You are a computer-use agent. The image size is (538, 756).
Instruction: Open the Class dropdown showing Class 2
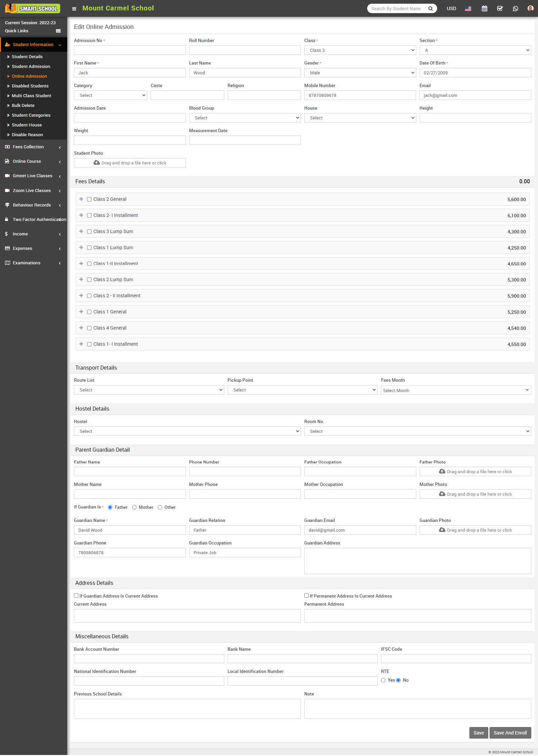pyautogui.click(x=360, y=50)
